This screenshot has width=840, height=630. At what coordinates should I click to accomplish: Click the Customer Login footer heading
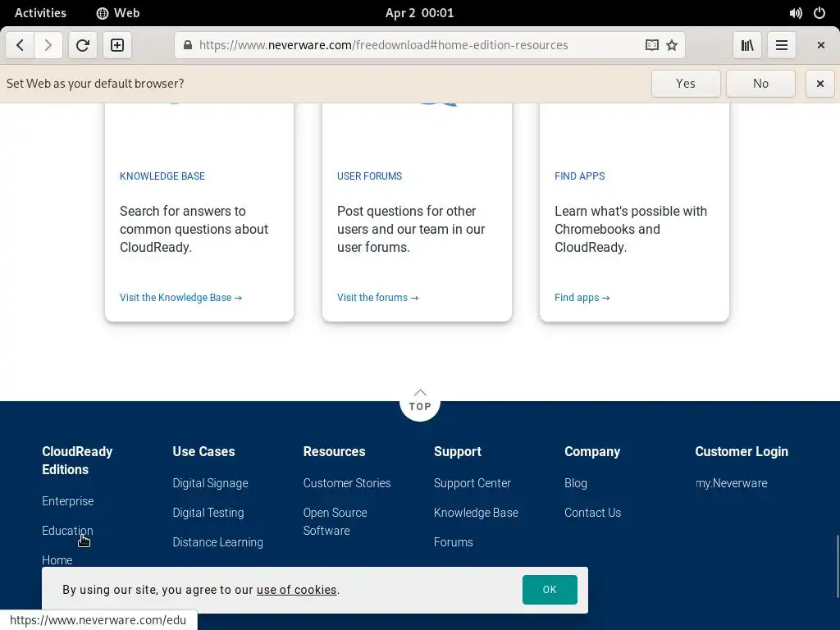click(x=742, y=452)
